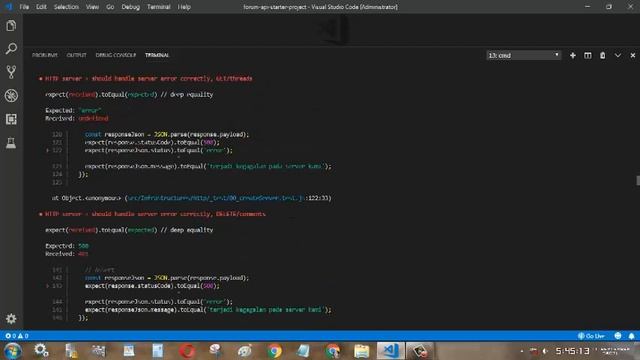Open the Search view in activity bar
The width and height of the screenshot is (640, 360).
[x=11, y=49]
